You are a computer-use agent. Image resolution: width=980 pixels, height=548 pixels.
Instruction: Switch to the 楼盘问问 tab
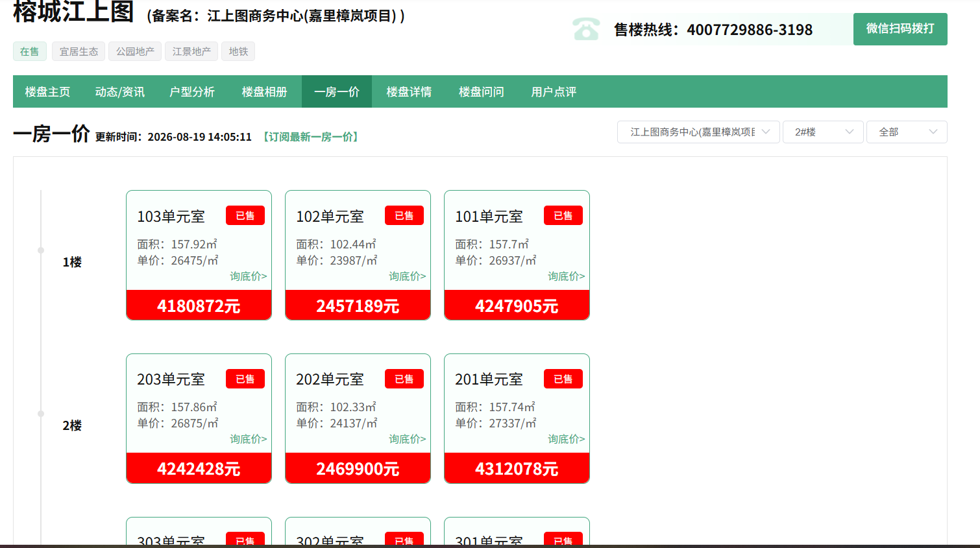pyautogui.click(x=482, y=92)
